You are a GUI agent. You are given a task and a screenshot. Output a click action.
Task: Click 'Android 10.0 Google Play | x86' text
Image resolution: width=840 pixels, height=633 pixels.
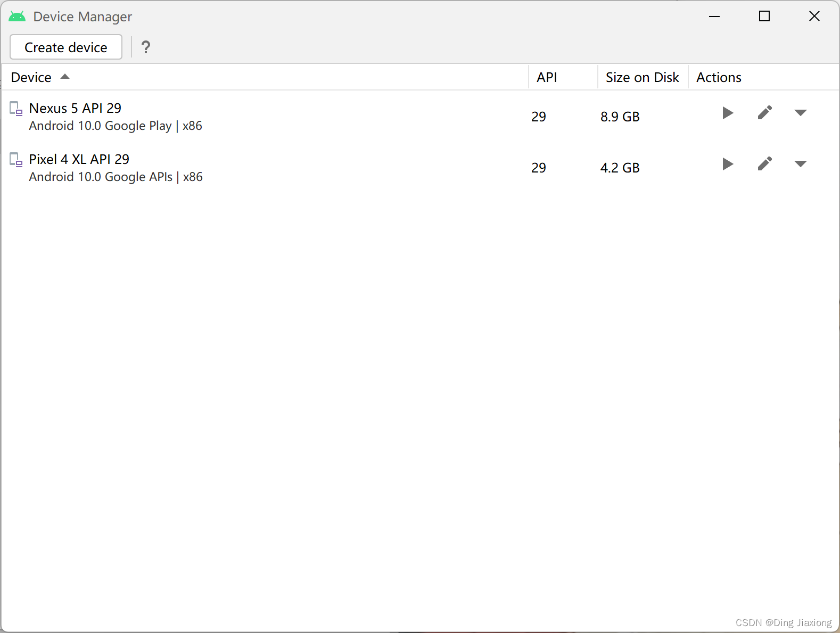click(x=116, y=126)
